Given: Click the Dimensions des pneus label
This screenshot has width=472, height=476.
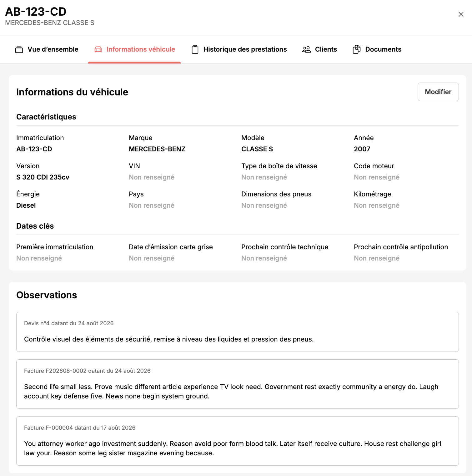Looking at the screenshot, I should pyautogui.click(x=276, y=194).
